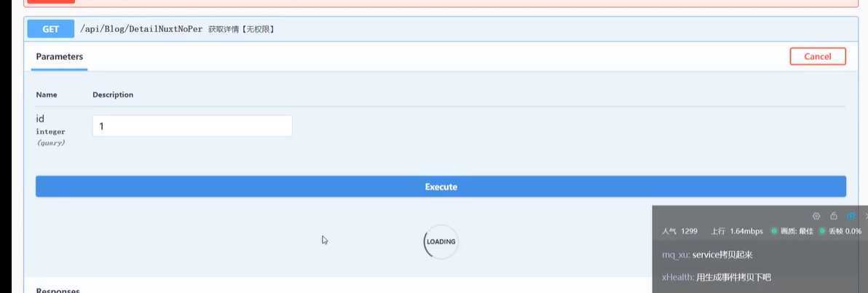Click the xHealth chat message
Image resolution: width=868 pixels, height=293 pixels.
coord(716,277)
